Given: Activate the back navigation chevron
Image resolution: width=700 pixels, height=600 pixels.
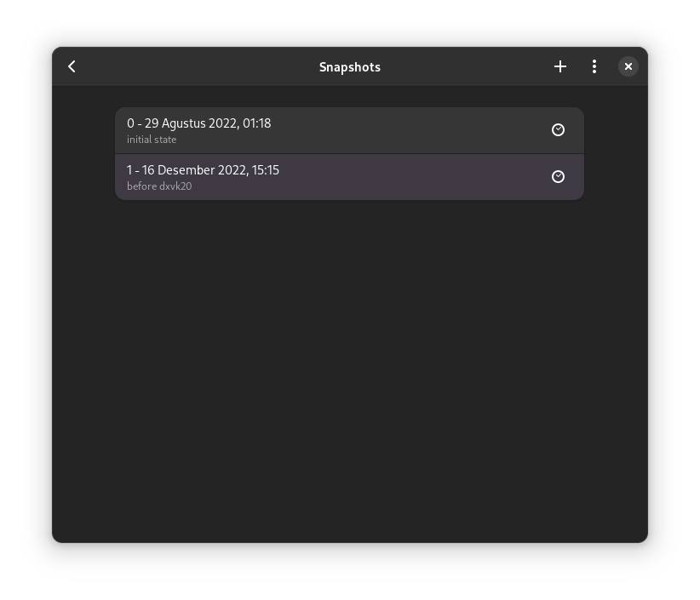Looking at the screenshot, I should 72,66.
